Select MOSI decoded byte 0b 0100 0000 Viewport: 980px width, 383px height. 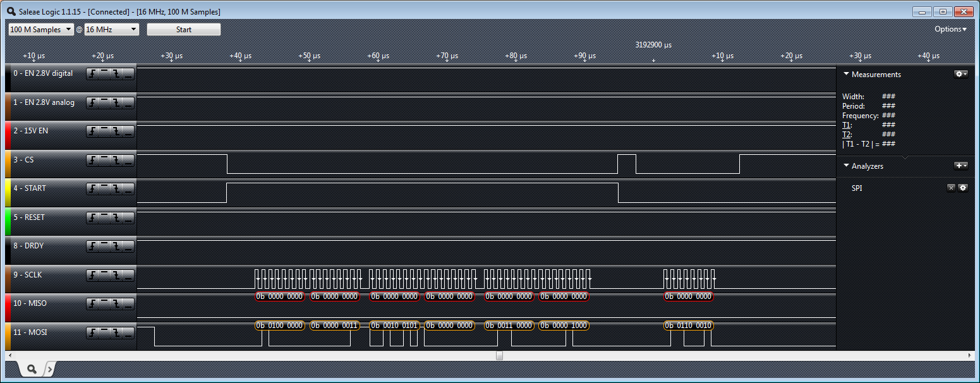280,325
